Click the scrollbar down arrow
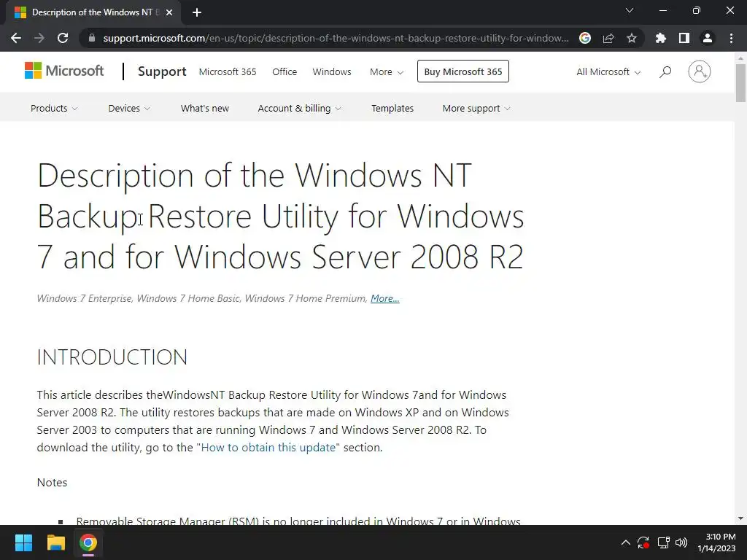This screenshot has height=560, width=747. coord(740,519)
